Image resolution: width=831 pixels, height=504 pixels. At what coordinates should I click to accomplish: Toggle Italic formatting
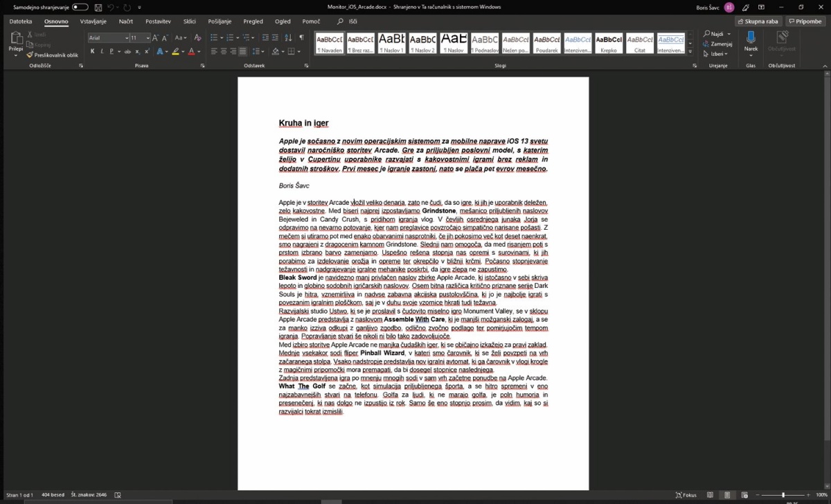tap(101, 51)
